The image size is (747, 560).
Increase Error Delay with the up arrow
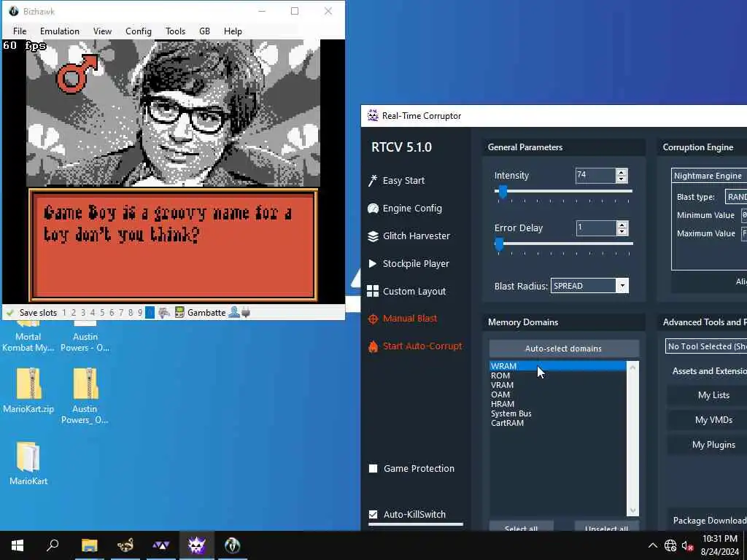coord(622,225)
